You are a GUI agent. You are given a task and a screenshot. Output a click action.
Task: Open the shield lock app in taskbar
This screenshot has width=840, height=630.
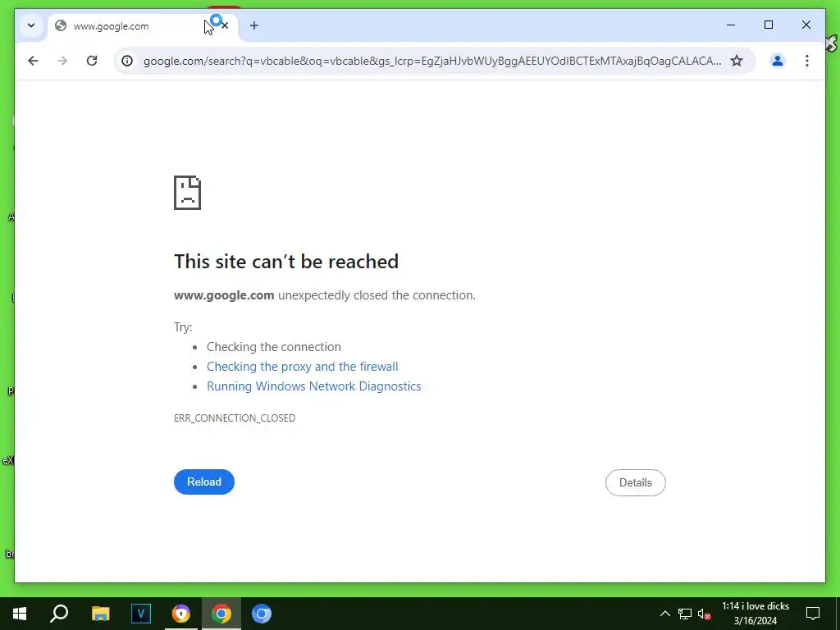click(181, 614)
